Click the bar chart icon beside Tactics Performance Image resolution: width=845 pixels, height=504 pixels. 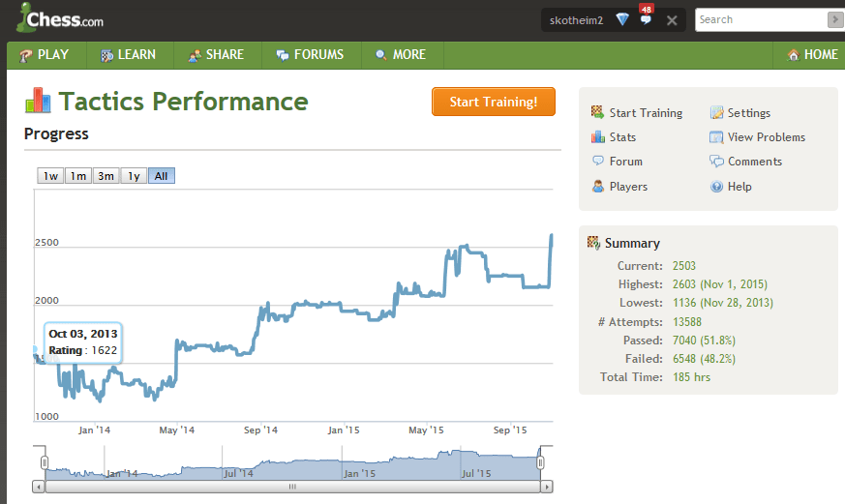tap(38, 101)
